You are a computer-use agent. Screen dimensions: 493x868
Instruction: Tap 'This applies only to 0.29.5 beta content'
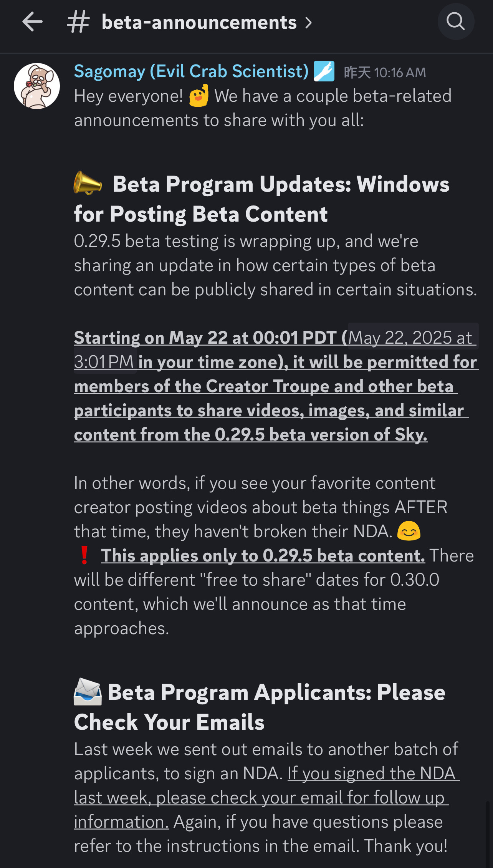(x=263, y=556)
